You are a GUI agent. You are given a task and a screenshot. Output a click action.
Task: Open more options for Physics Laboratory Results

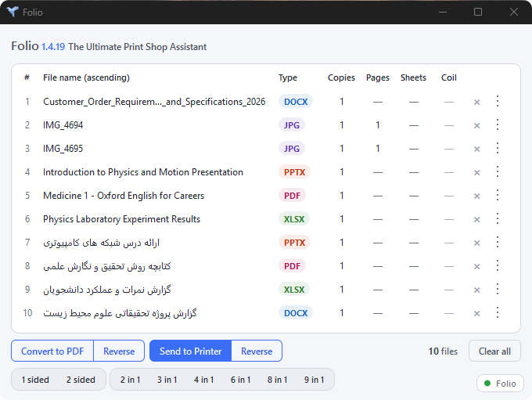point(498,218)
